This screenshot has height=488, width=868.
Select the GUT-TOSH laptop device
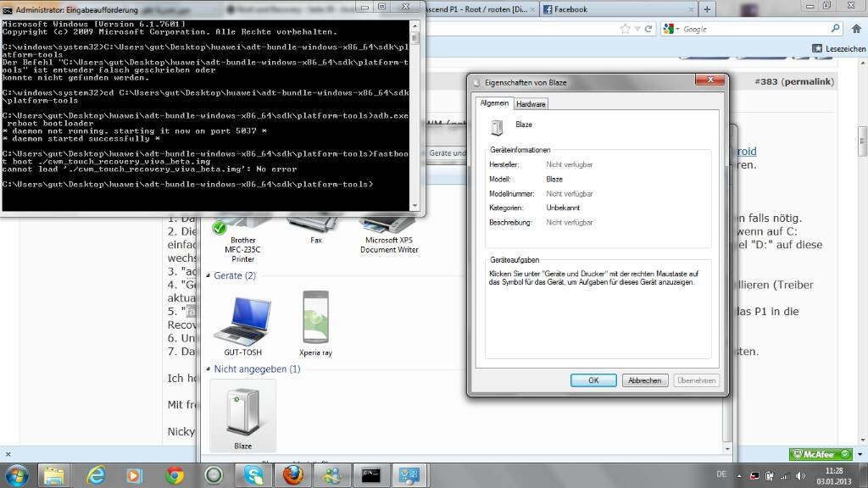242,326
